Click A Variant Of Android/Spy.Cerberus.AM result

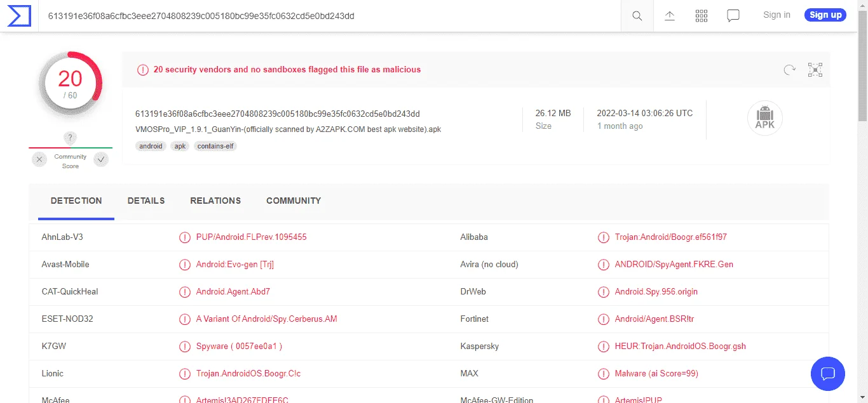[267, 319]
